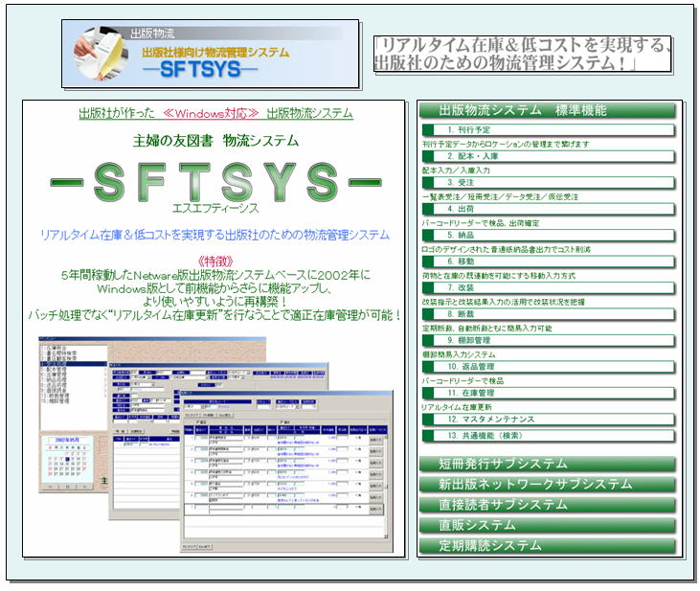The height and width of the screenshot is (591, 700).
Task: Select the 9. 棚卸管理 menu button
Action: 548,340
